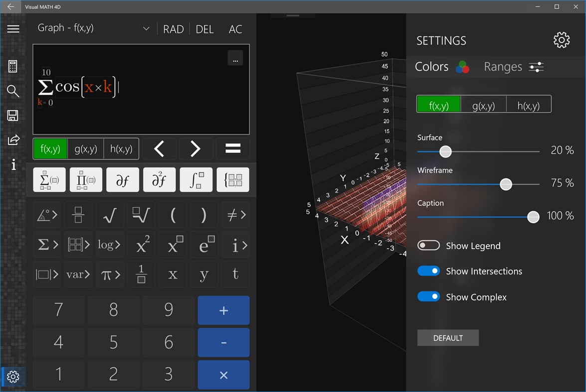
Task: Expand the var variables group
Action: [78, 274]
